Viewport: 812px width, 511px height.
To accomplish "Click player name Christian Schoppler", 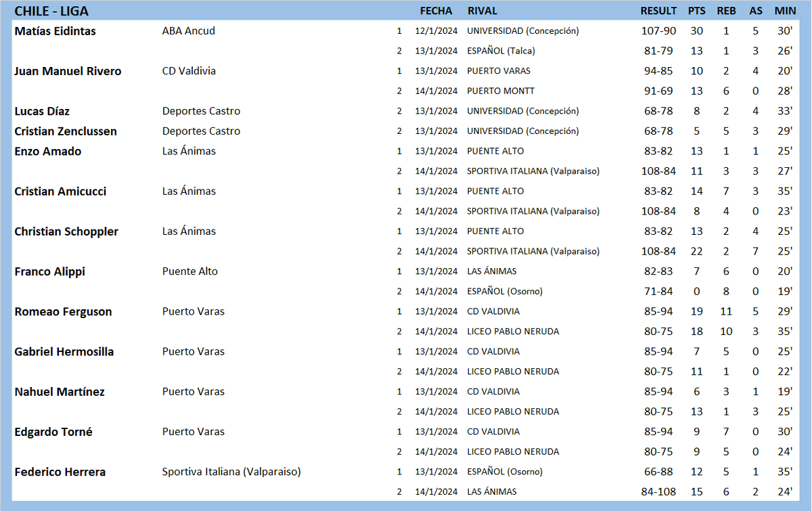I will [66, 231].
